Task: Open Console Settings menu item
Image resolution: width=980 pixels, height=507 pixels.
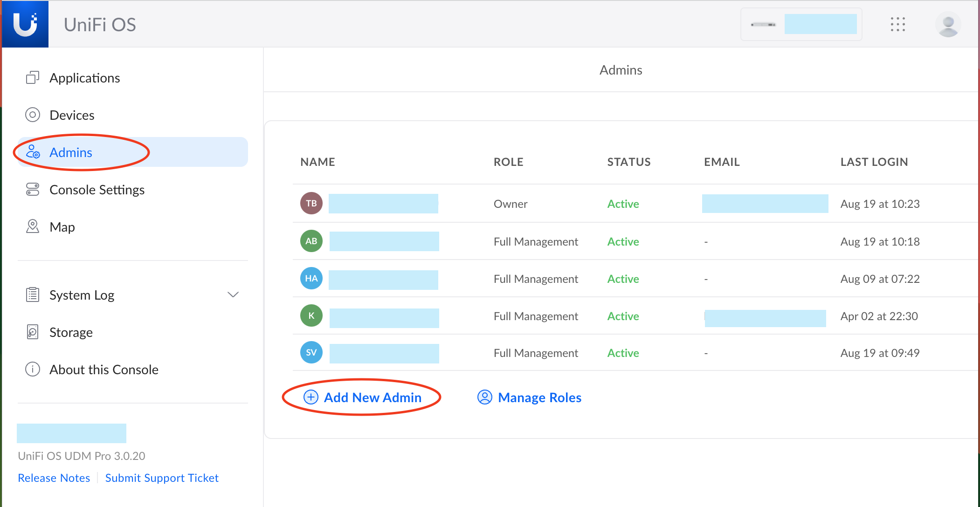Action: click(x=97, y=190)
